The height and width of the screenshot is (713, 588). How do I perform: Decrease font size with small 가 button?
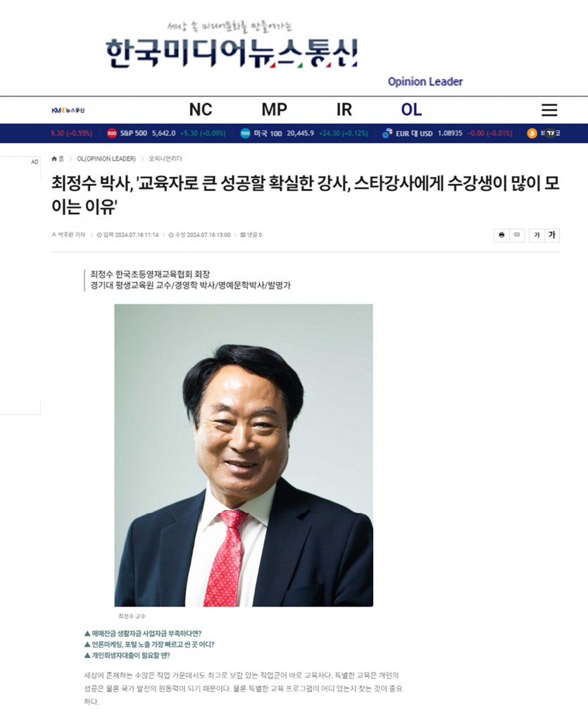point(537,235)
